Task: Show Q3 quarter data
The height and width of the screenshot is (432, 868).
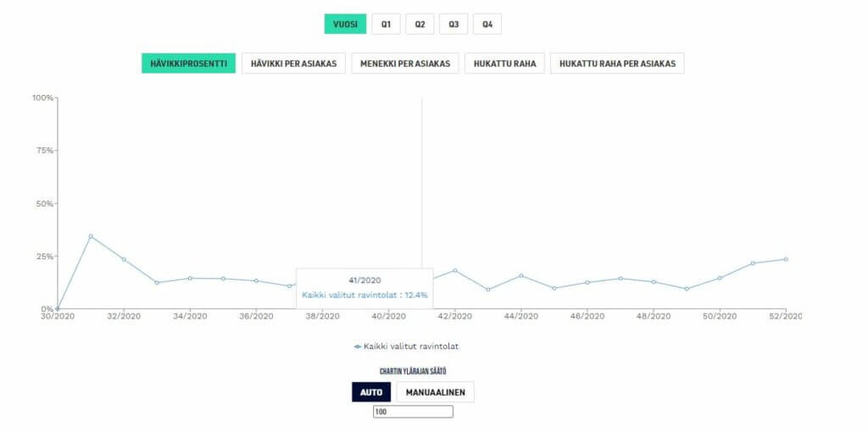Action: (453, 25)
